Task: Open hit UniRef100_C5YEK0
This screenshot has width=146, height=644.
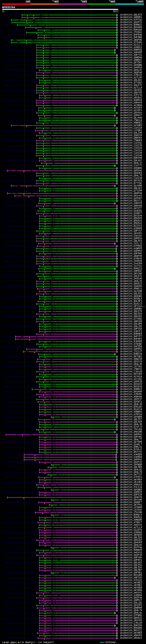Action: [131, 32]
